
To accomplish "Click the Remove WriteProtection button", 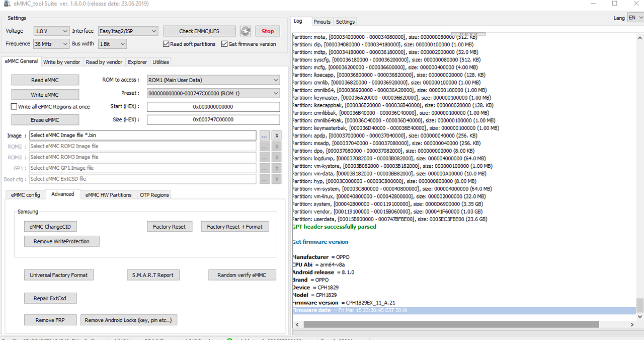I will [x=61, y=241].
